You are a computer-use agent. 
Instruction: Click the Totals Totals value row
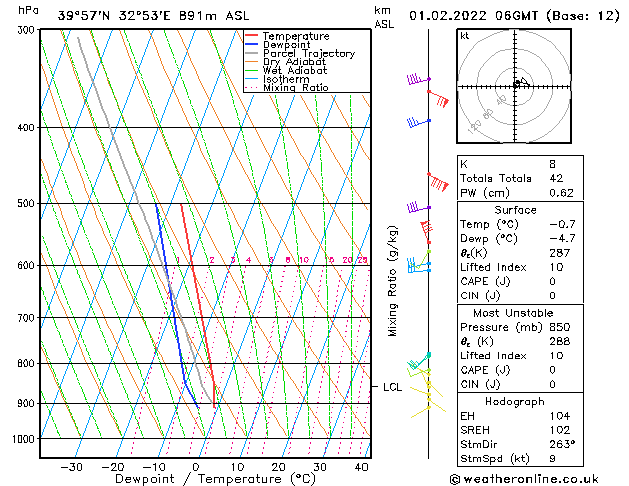click(x=520, y=178)
